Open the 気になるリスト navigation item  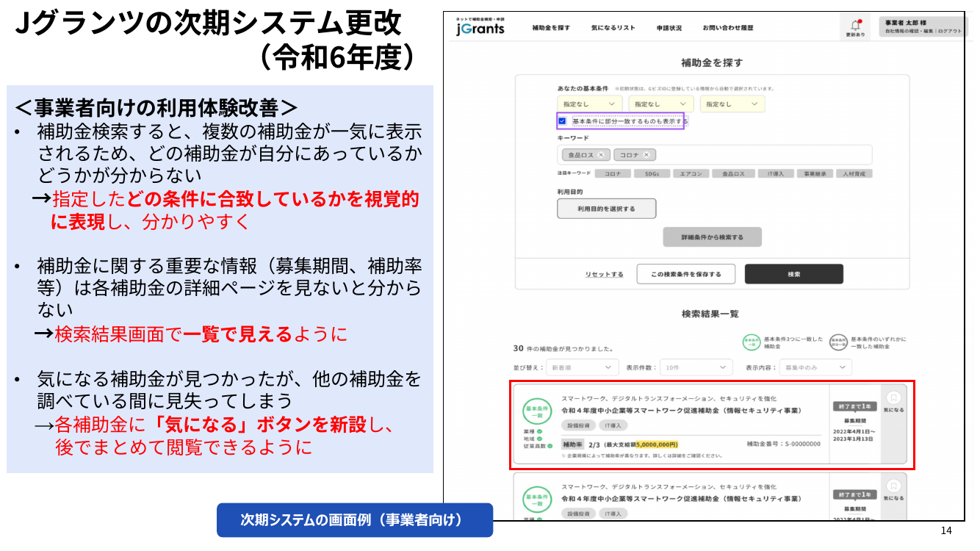click(x=613, y=28)
